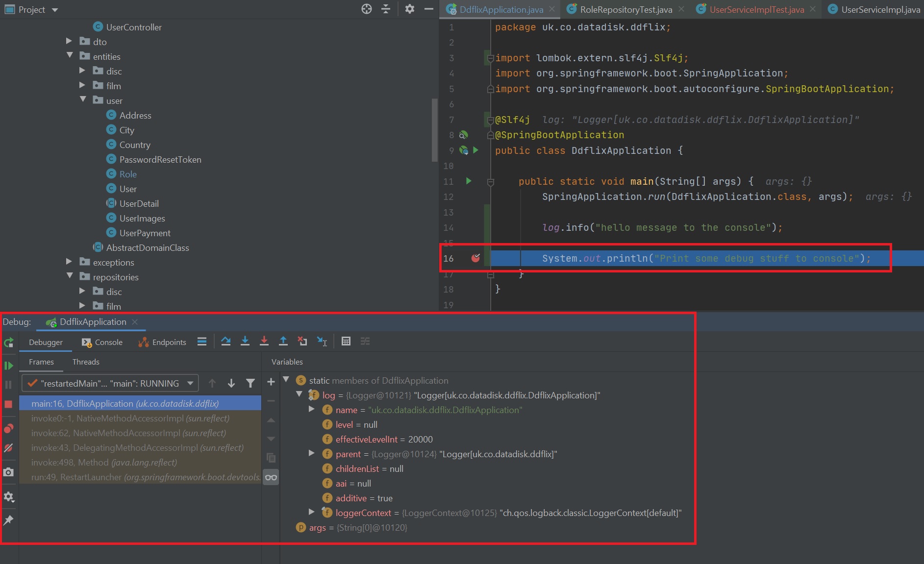Toggle Mute Breakpoints in debug sidebar
The image size is (924, 564).
point(8,448)
